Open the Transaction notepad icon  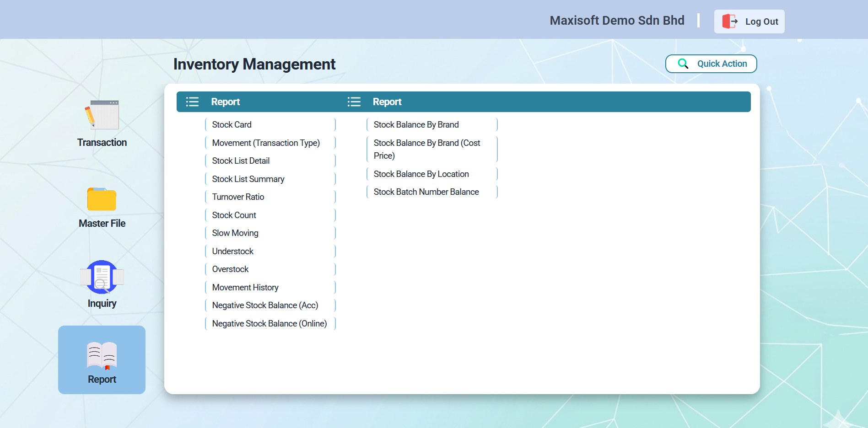tap(102, 115)
